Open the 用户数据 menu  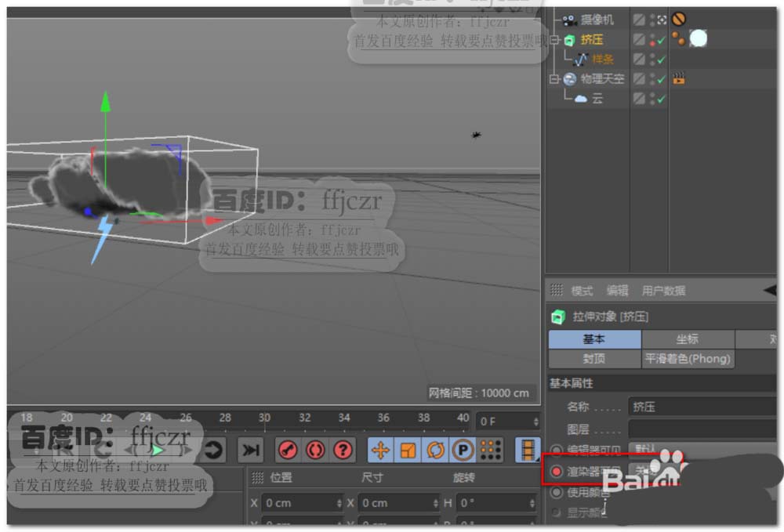click(663, 290)
